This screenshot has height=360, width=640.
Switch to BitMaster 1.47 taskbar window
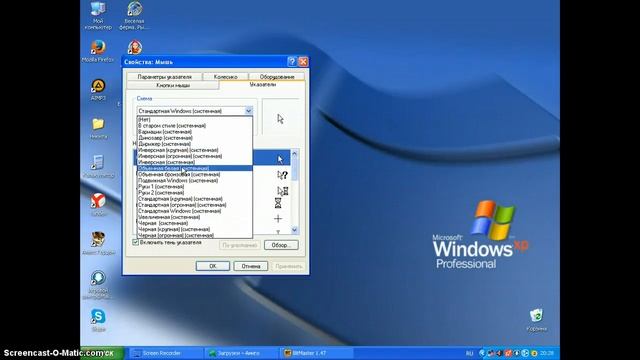click(x=316, y=353)
